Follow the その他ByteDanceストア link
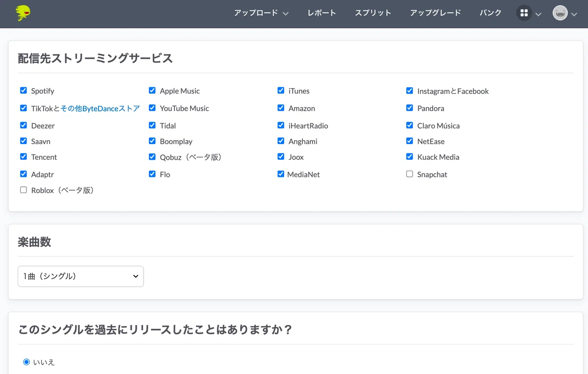588x374 pixels. [x=100, y=108]
